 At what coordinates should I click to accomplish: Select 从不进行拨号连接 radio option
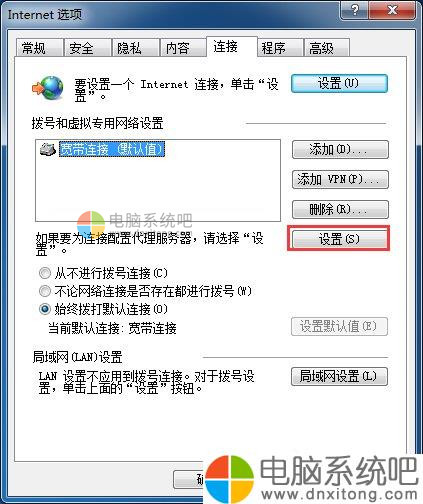click(45, 273)
